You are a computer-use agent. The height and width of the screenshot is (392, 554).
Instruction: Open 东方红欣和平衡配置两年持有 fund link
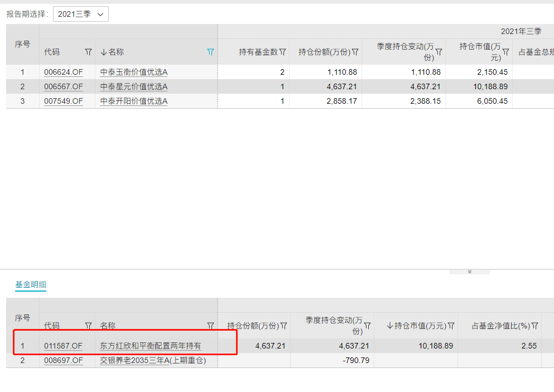[x=151, y=346]
